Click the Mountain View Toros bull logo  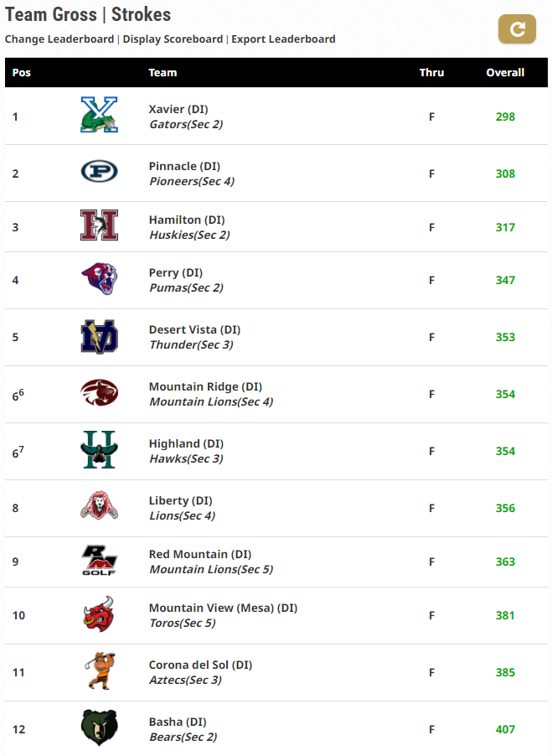pos(99,614)
